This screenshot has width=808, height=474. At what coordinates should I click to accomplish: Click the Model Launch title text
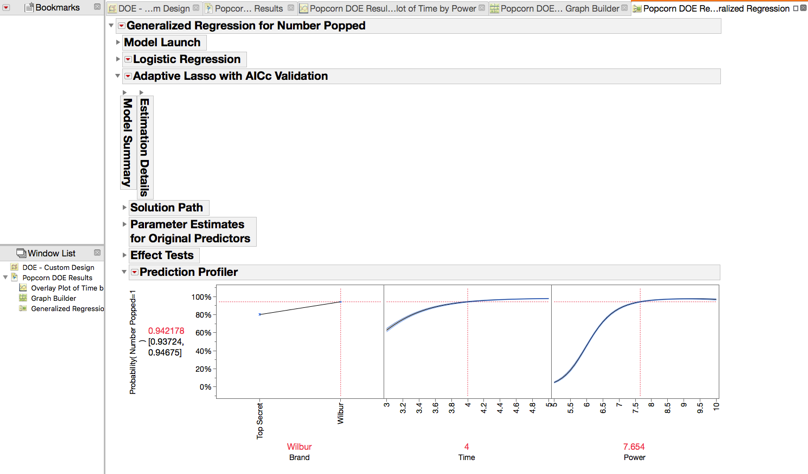pyautogui.click(x=162, y=42)
